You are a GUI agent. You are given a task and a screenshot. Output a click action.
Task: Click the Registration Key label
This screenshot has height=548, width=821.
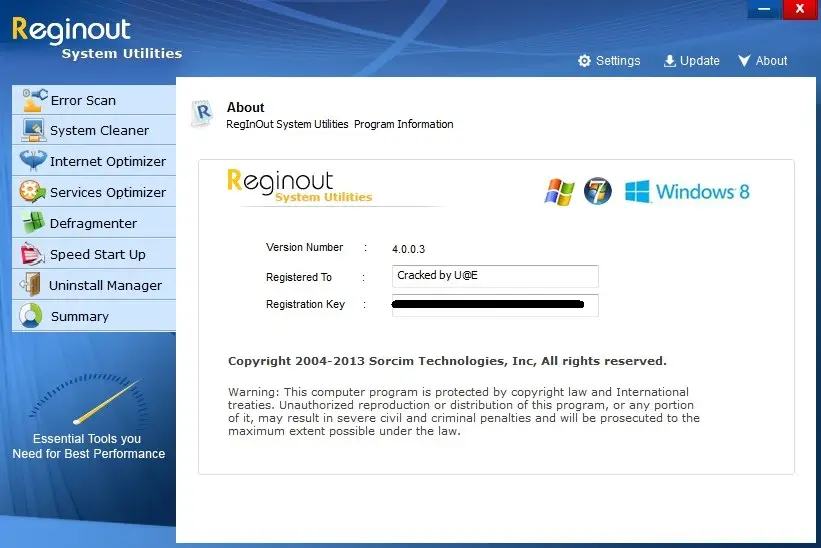coord(305,304)
